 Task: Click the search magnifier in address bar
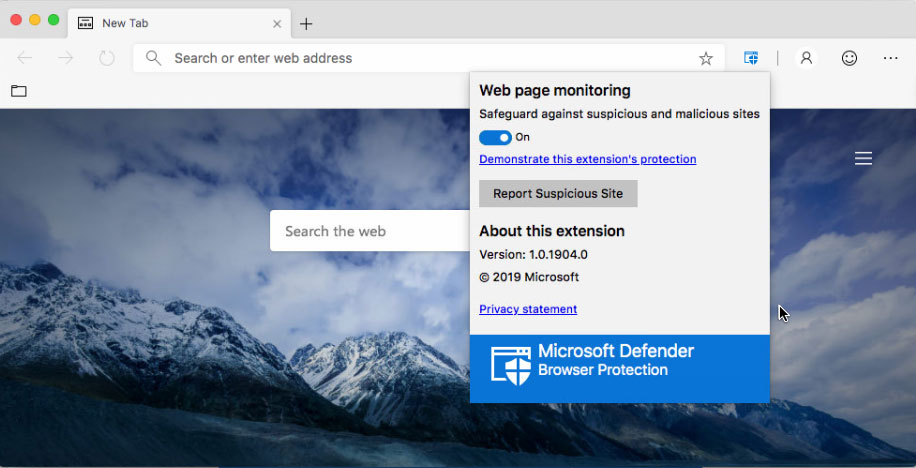153,58
